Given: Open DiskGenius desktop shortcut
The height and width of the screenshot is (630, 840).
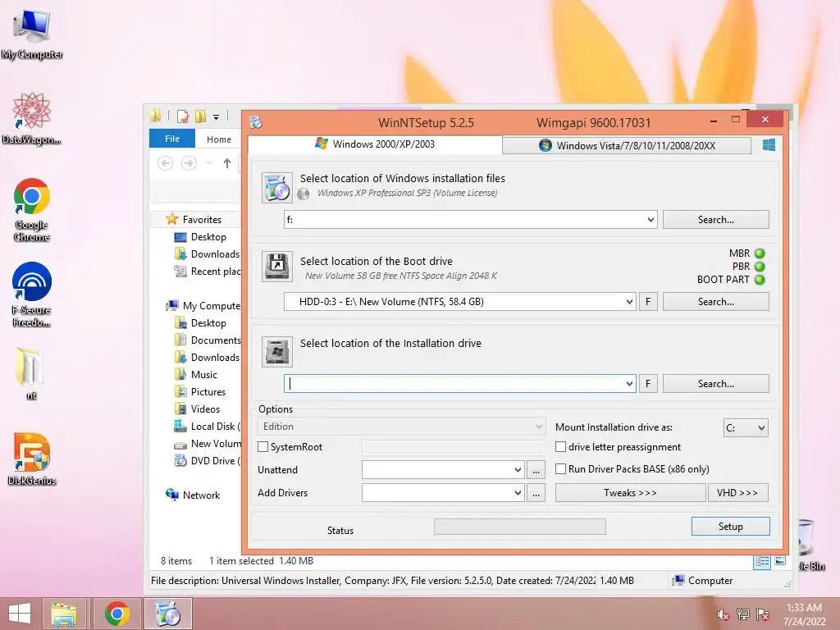Looking at the screenshot, I should pyautogui.click(x=32, y=459).
